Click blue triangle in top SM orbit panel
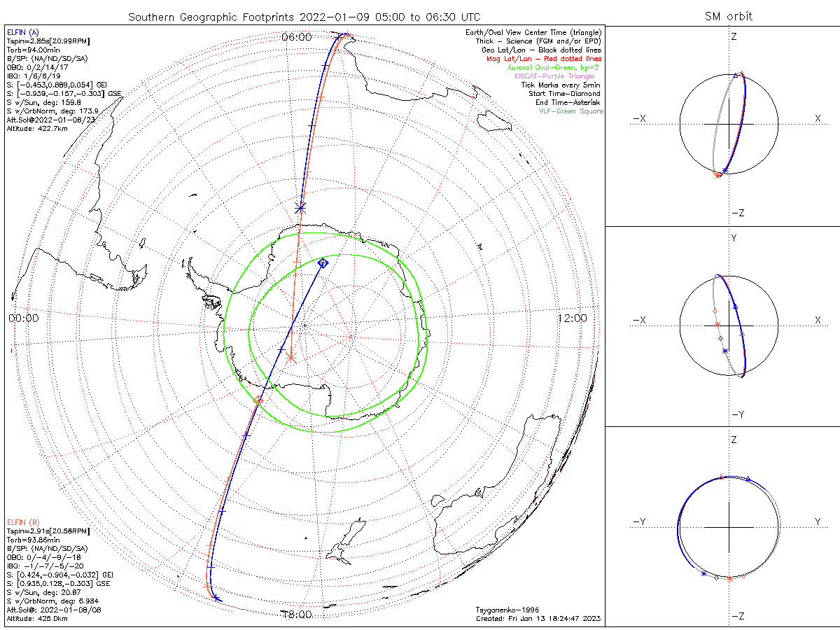The height and width of the screenshot is (630, 840). coord(734,75)
